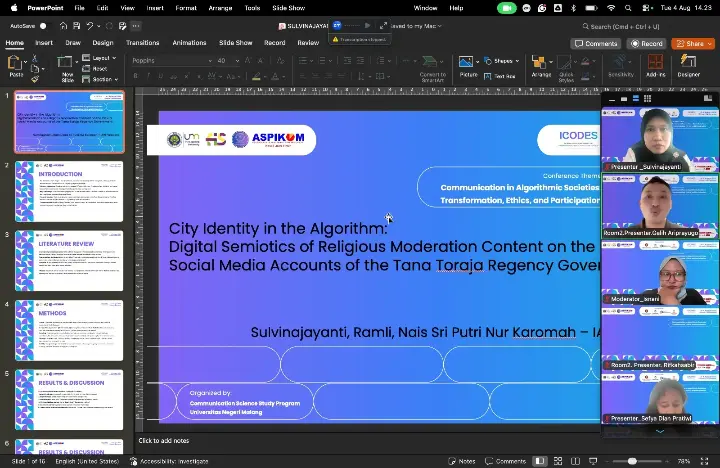This screenshot has width=720, height=468.
Task: Click the text highlight color swatch
Action: [x=256, y=77]
